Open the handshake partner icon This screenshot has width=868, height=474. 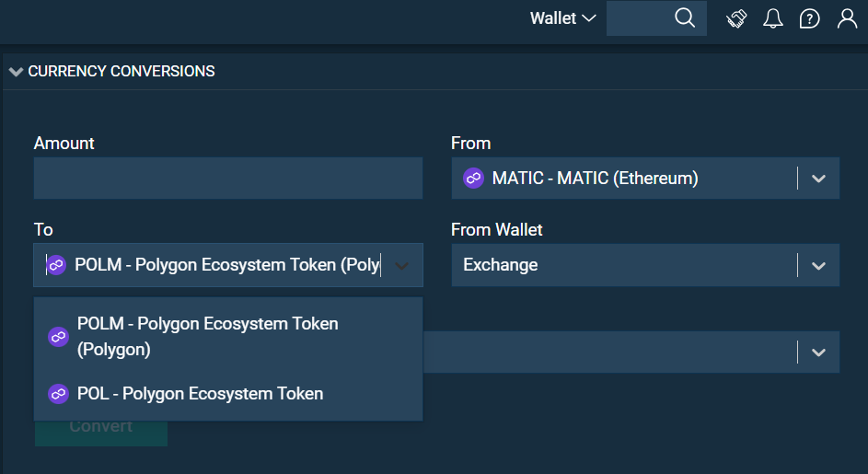click(736, 18)
